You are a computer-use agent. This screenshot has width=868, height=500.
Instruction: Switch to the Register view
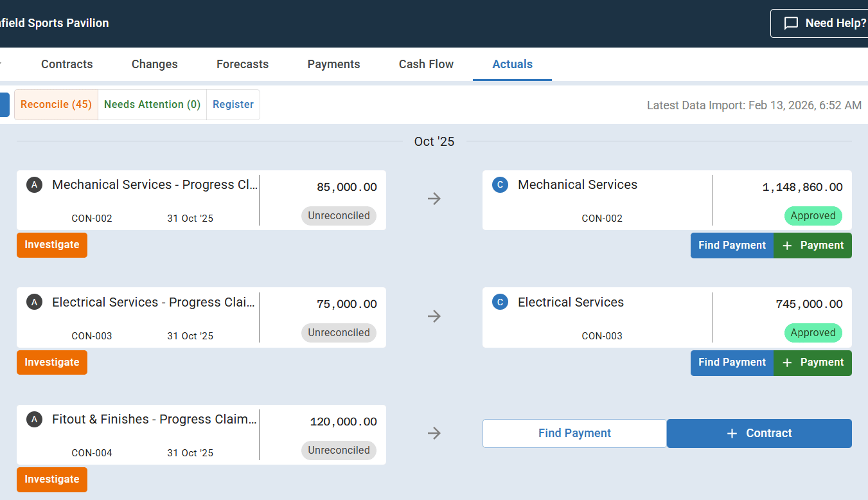coord(233,105)
